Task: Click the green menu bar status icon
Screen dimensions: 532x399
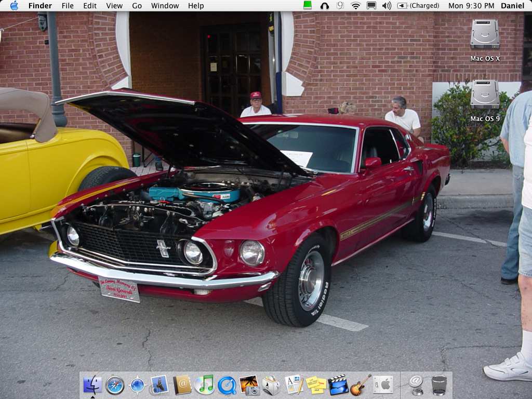Action: (308, 5)
